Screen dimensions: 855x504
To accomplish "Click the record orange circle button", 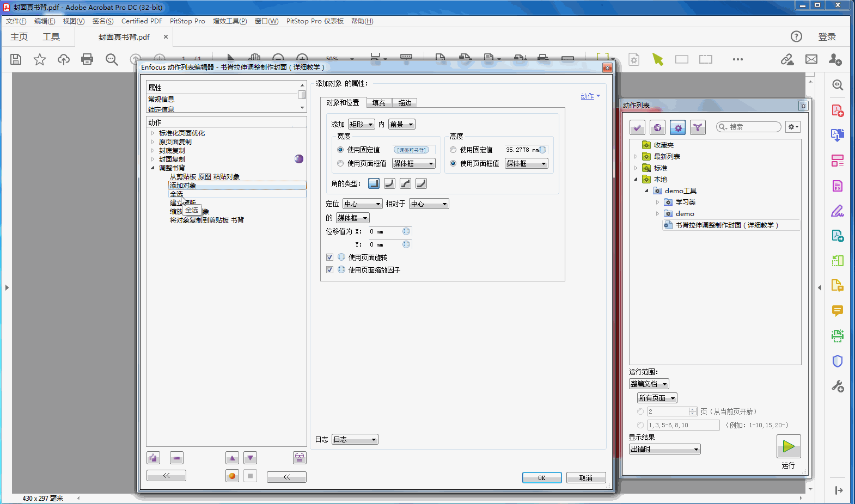I will pos(232,476).
